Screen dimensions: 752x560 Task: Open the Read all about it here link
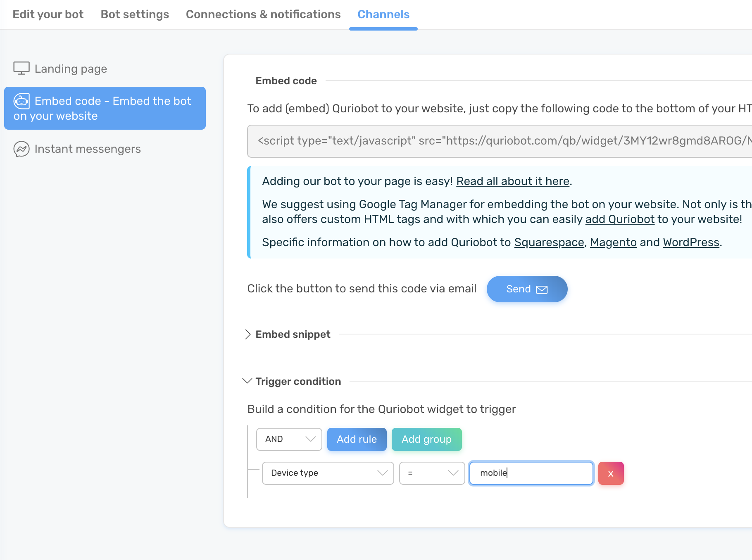point(512,181)
